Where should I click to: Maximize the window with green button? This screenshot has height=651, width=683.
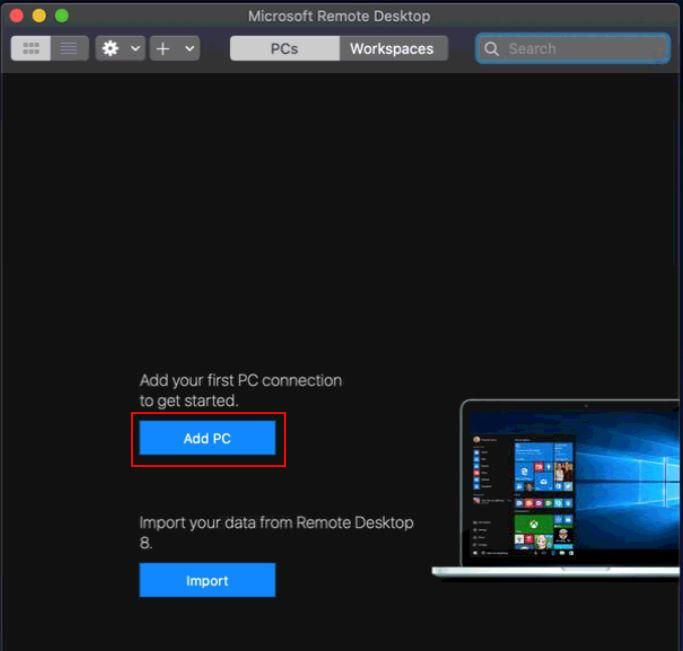click(62, 16)
